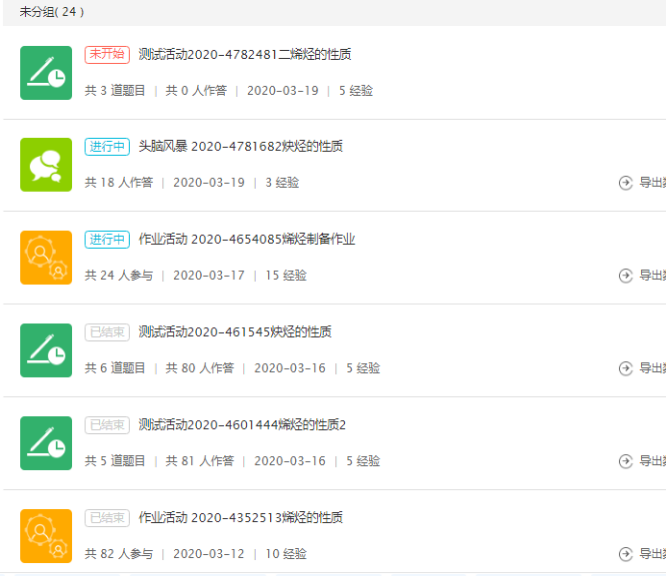Click 已结束 badge on 2020-461545 test
Image resolution: width=667 pixels, height=576 pixels.
click(x=107, y=332)
